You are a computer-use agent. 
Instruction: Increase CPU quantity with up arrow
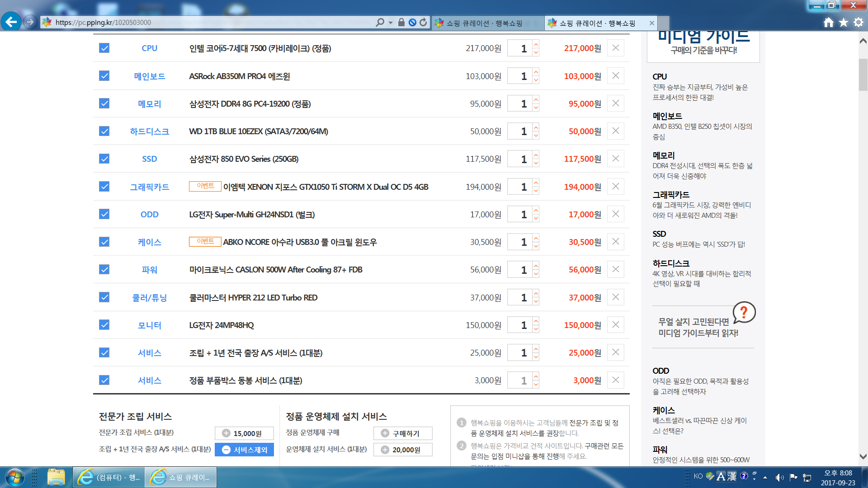pyautogui.click(x=536, y=44)
